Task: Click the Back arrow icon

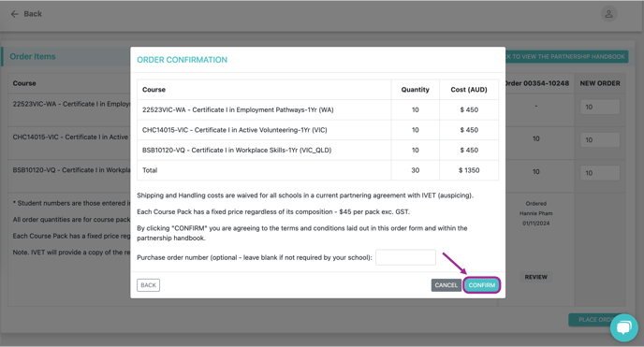Action: click(15, 14)
